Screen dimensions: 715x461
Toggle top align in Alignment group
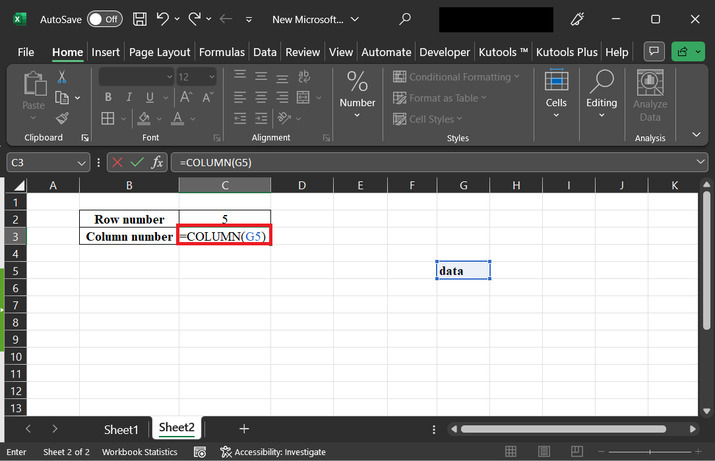click(240, 76)
